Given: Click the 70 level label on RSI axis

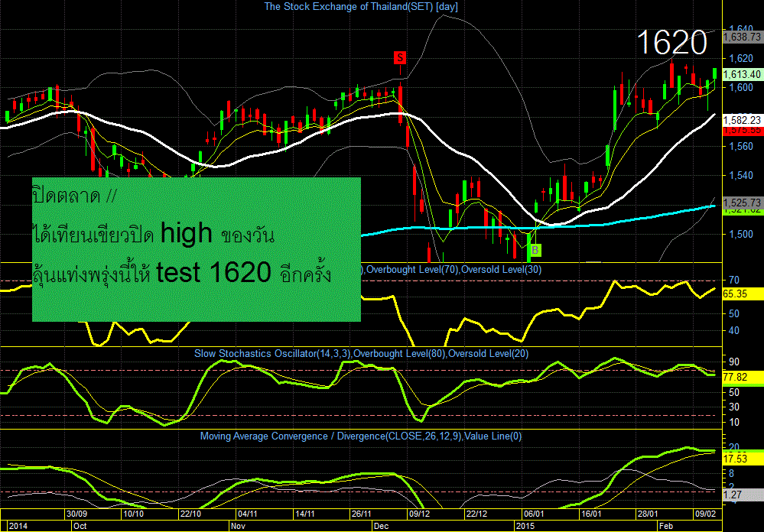Looking at the screenshot, I should [x=733, y=280].
